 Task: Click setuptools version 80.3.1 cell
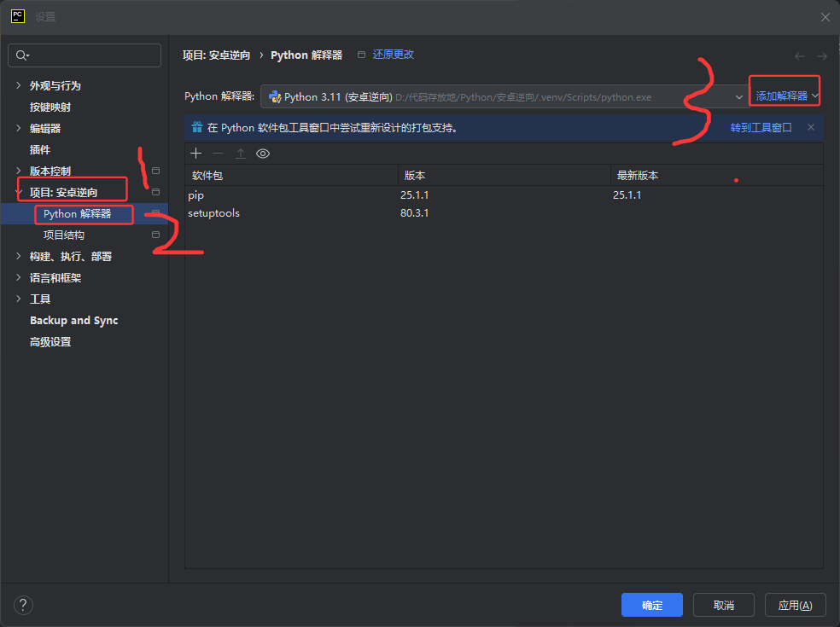click(x=415, y=213)
